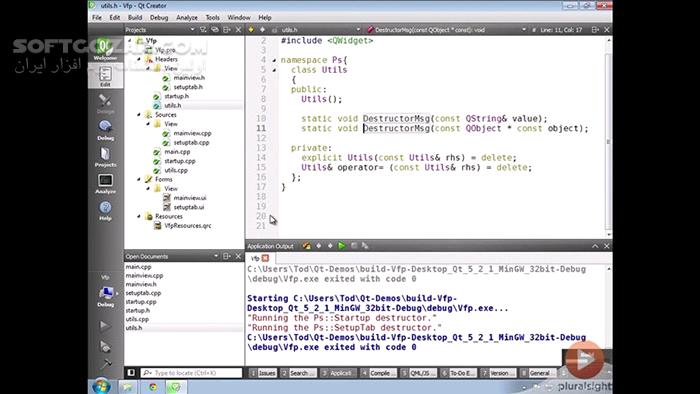Viewport: 700px width, 394px height.
Task: Maximize the Application Output pane
Action: [x=595, y=246]
